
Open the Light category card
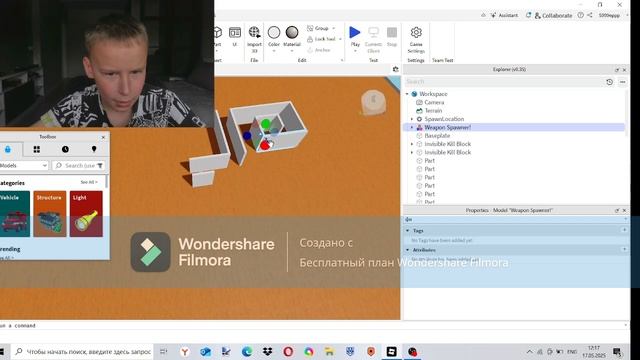click(x=86, y=214)
